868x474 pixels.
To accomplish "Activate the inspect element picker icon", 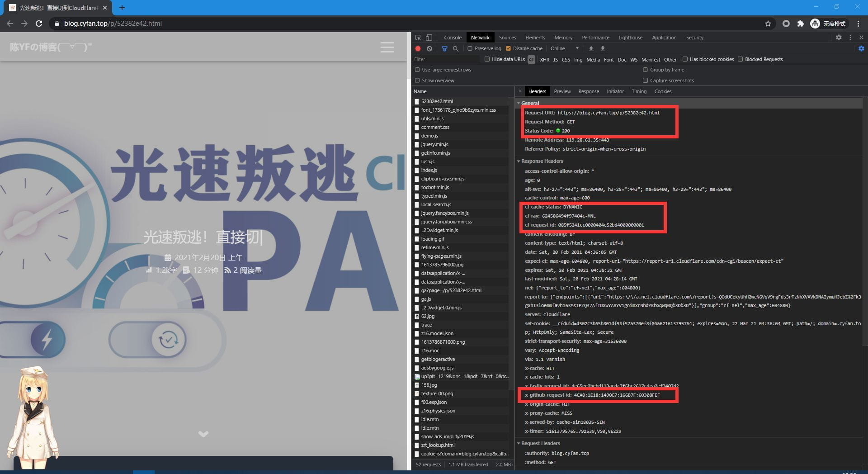I will [418, 38].
